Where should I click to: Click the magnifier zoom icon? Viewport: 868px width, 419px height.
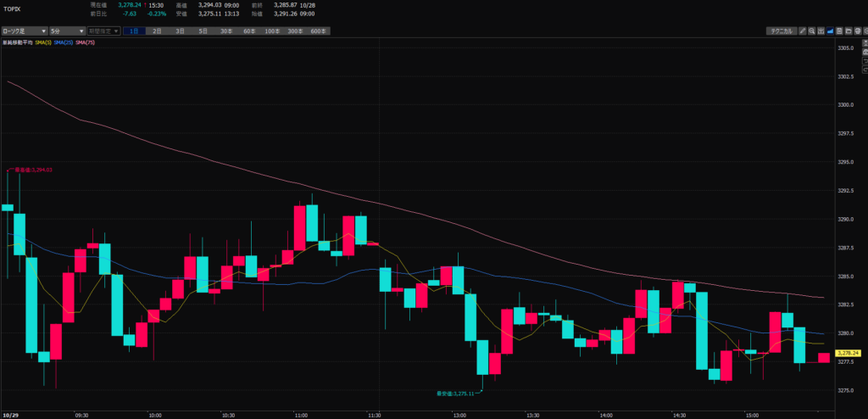812,31
